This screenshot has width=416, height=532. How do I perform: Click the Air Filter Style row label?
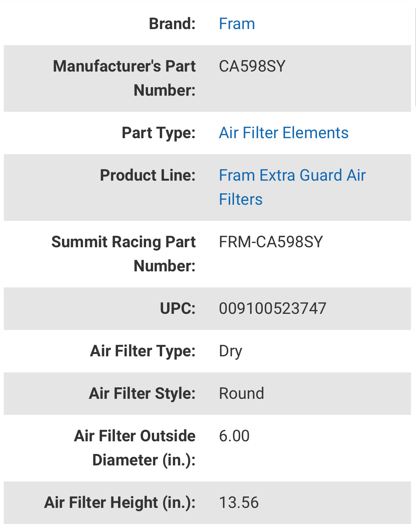(x=143, y=393)
